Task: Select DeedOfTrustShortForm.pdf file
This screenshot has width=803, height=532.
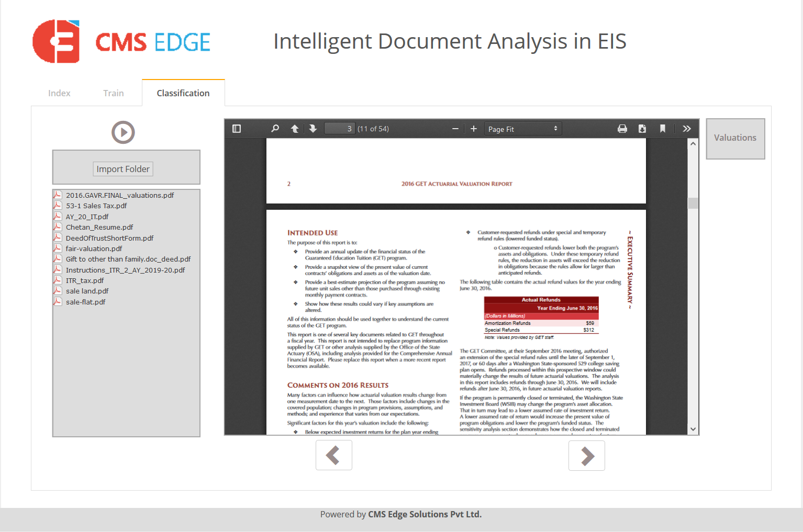Action: click(110, 238)
